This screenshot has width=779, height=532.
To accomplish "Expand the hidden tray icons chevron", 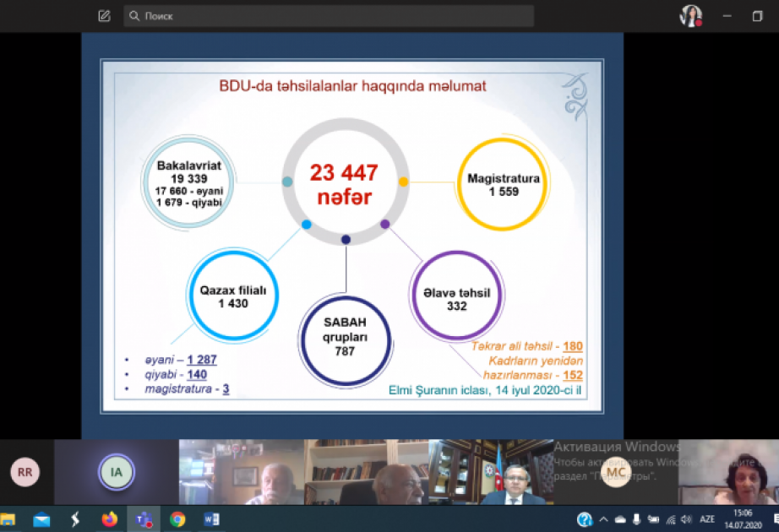I will 603,519.
